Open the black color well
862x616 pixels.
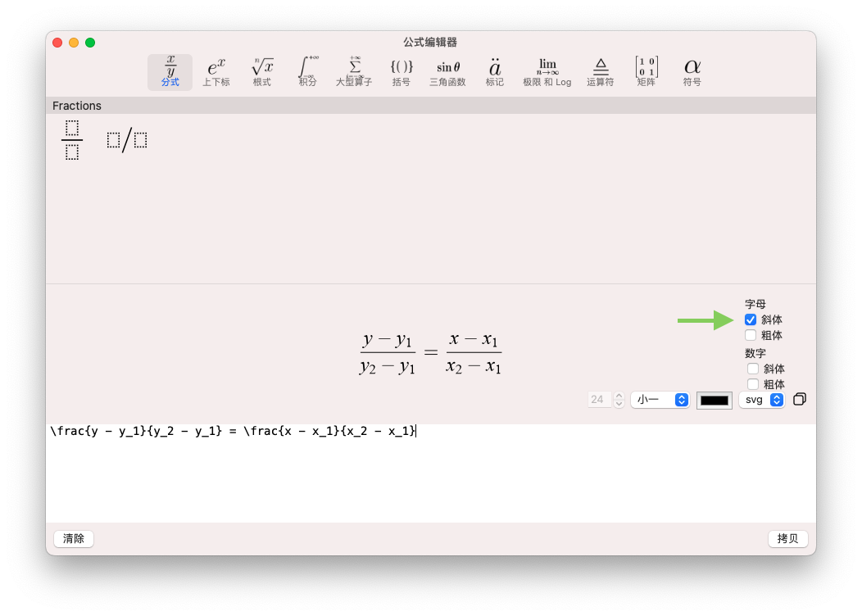[x=715, y=400]
